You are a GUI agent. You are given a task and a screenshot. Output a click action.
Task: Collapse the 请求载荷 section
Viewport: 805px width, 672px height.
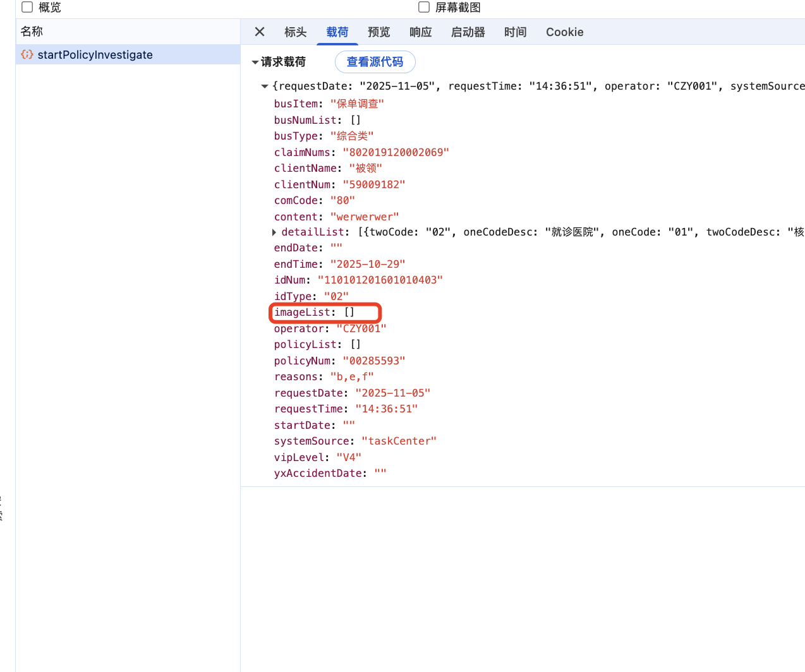point(255,62)
